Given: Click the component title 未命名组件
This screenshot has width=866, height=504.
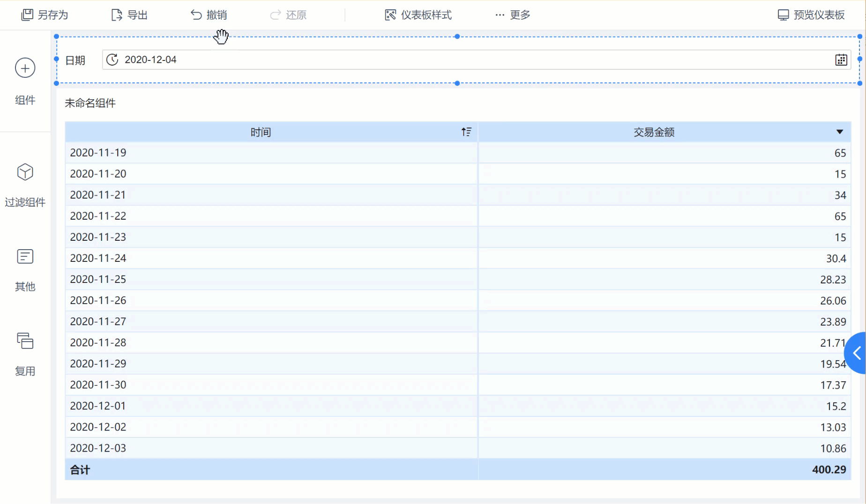Looking at the screenshot, I should click(90, 103).
